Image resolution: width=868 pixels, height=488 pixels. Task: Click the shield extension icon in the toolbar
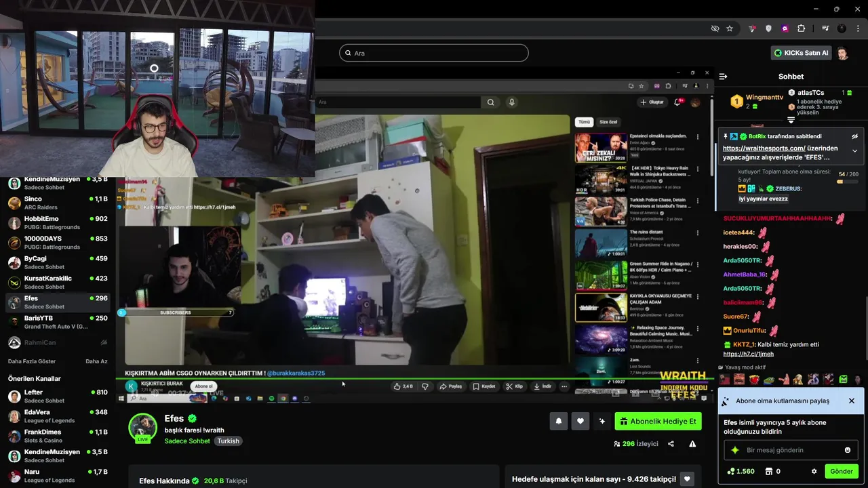click(768, 28)
